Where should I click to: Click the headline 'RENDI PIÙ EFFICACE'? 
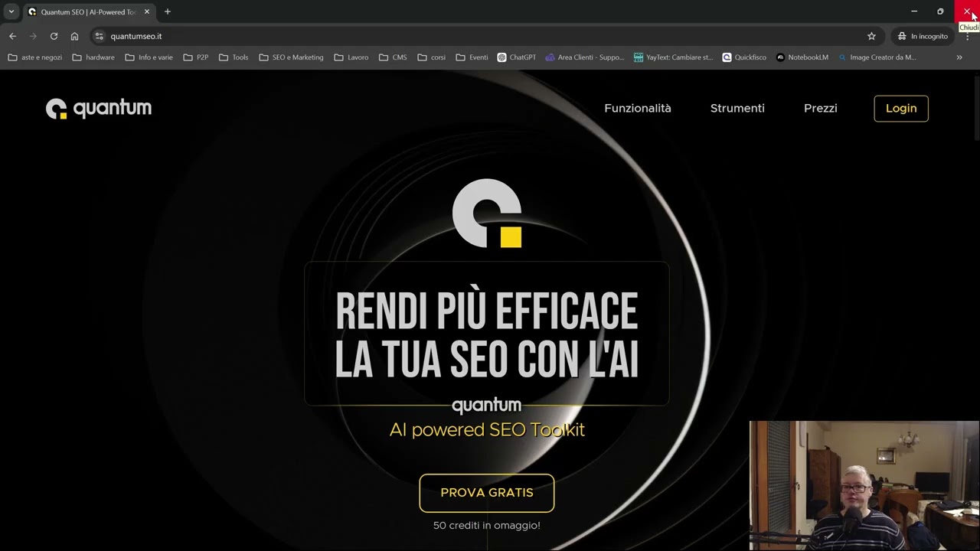point(487,311)
